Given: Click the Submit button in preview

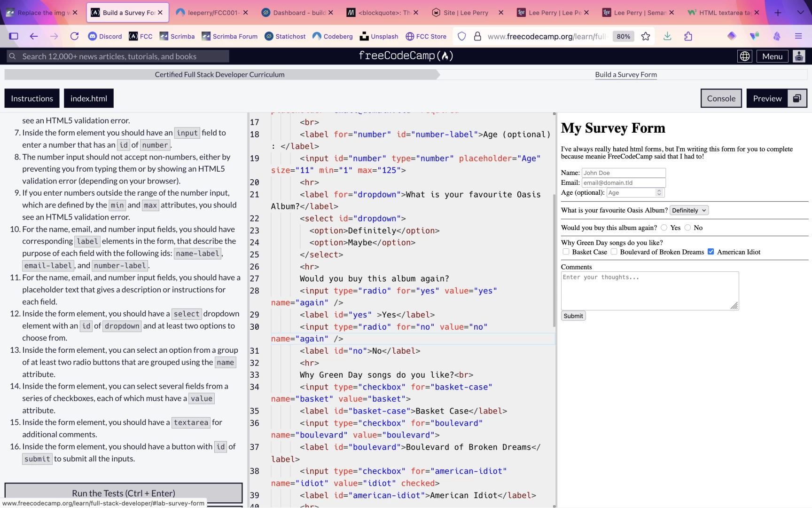Looking at the screenshot, I should pos(573,316).
